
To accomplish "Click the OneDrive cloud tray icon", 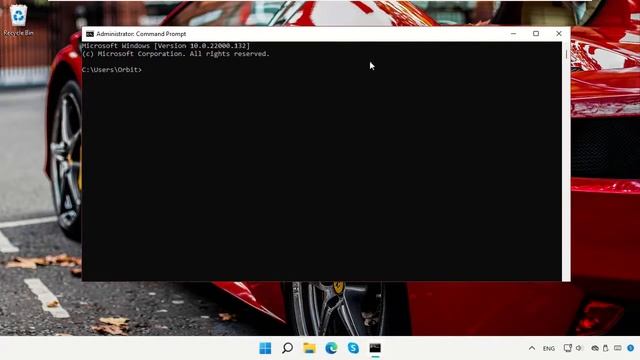I will click(x=595, y=348).
